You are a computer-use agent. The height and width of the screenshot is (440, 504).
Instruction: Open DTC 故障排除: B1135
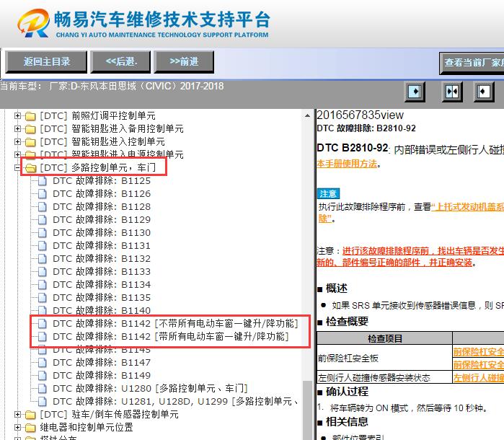102,297
